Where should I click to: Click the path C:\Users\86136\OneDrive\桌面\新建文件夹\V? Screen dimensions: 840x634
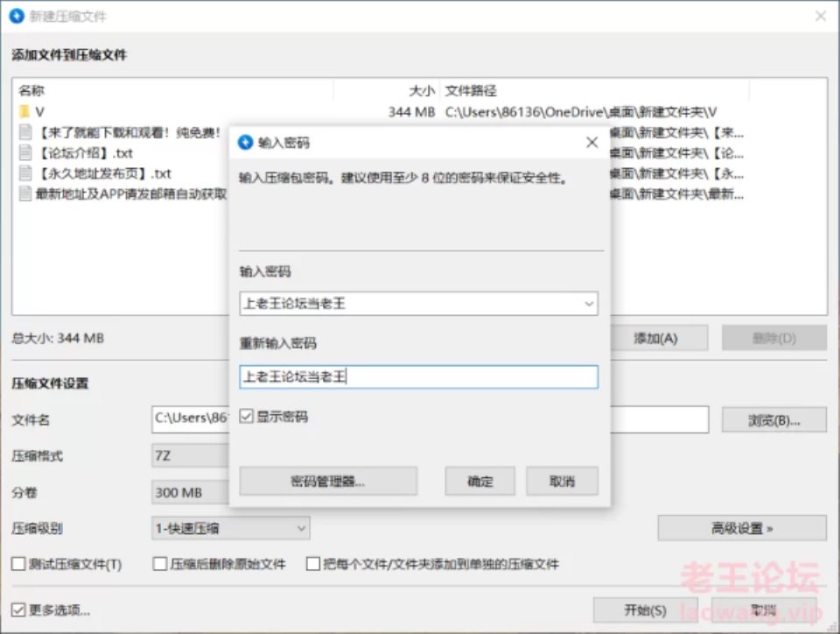pos(581,111)
